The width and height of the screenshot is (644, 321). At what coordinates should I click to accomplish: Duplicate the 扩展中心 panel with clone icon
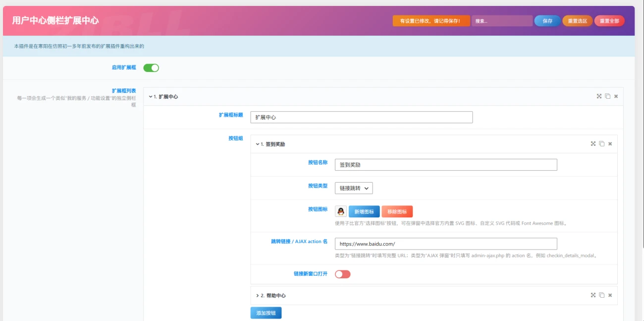pos(607,96)
